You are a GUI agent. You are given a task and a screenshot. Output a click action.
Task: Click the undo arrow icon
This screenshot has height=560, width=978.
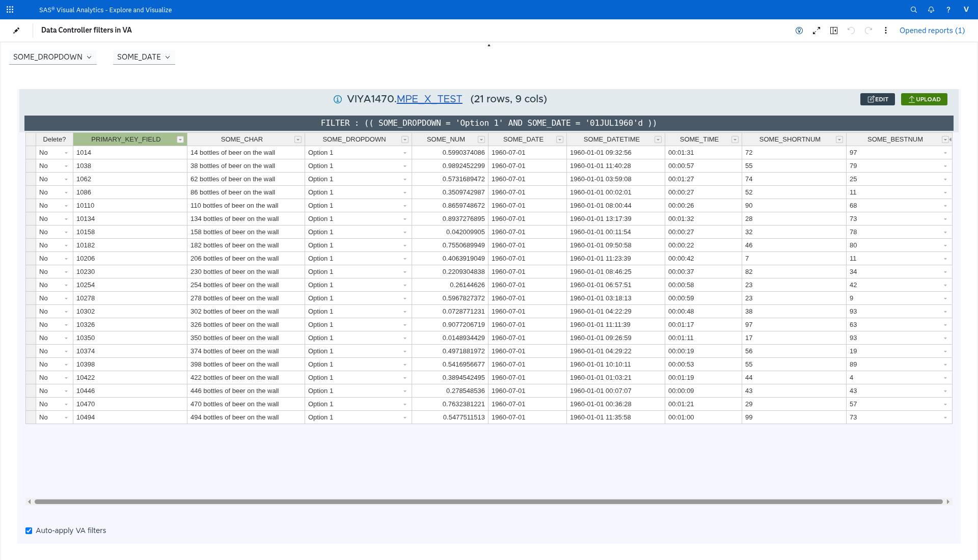pyautogui.click(x=851, y=31)
